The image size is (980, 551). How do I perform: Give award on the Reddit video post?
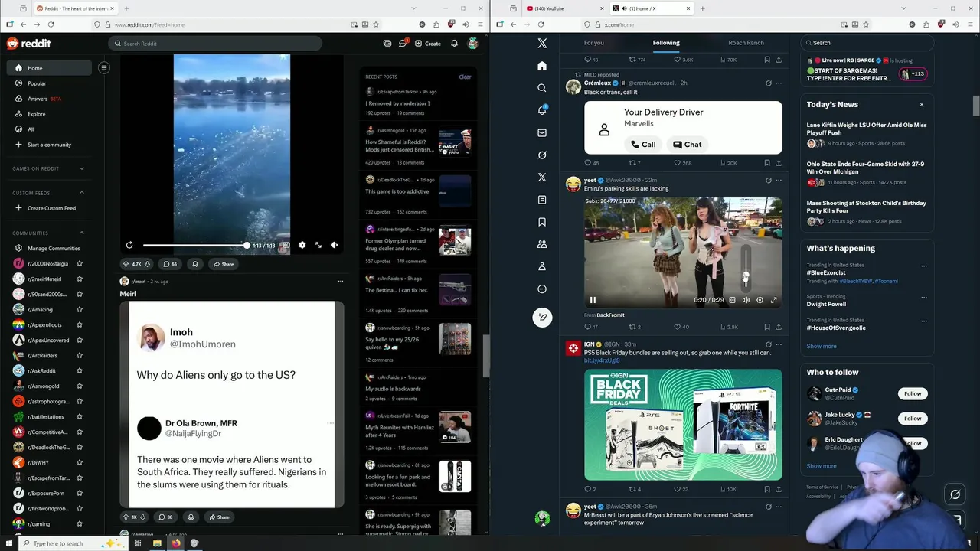pos(195,264)
